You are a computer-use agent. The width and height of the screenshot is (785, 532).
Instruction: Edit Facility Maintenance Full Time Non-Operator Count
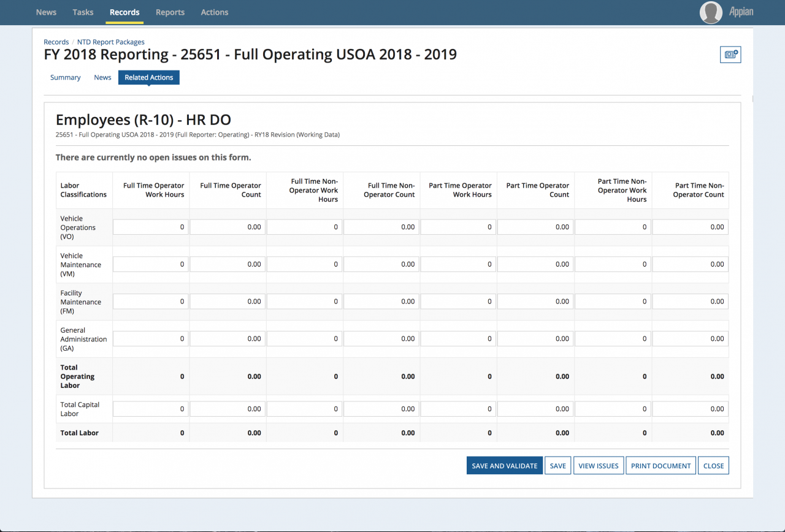pos(381,302)
